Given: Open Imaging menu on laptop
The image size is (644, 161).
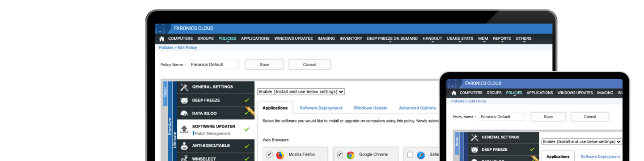Looking at the screenshot, I should tap(326, 39).
